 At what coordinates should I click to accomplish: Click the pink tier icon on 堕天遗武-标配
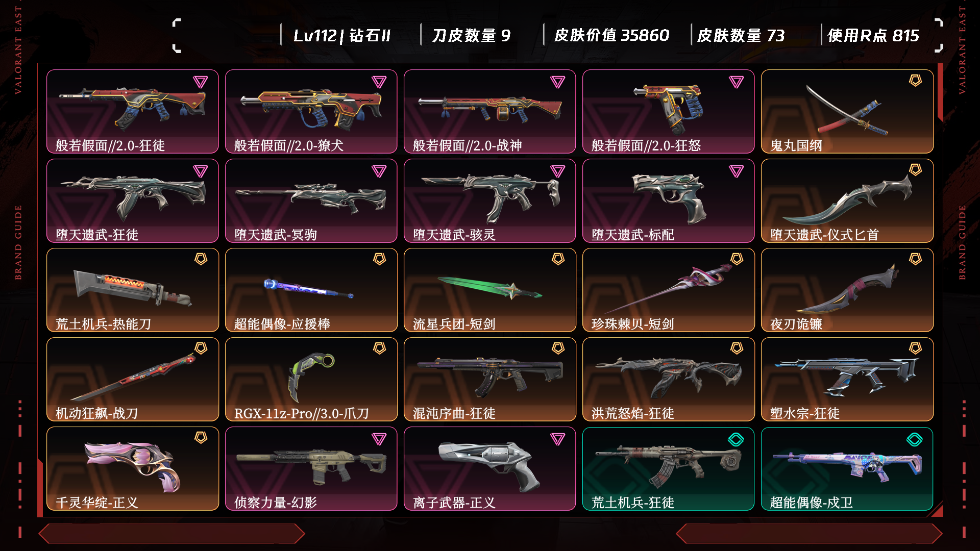(736, 171)
